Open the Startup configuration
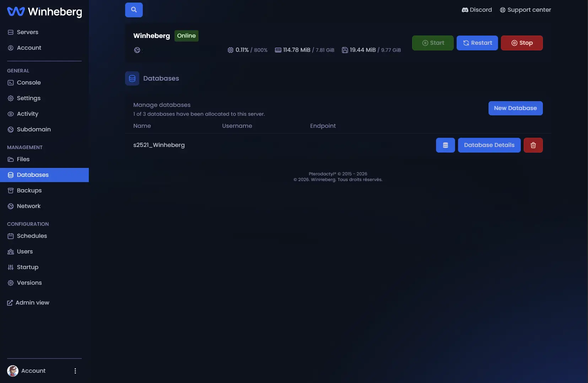 point(44,267)
